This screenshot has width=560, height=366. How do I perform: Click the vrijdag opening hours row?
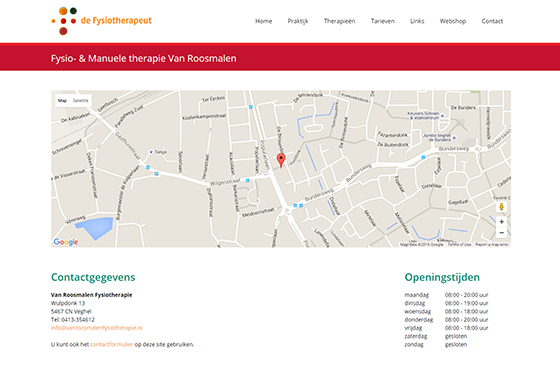(x=446, y=328)
